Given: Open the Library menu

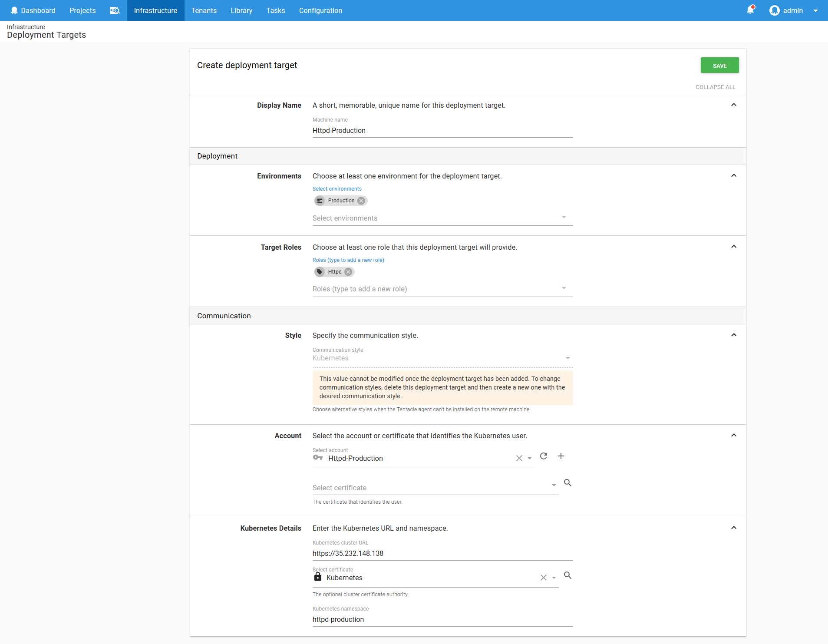Looking at the screenshot, I should coord(241,10).
